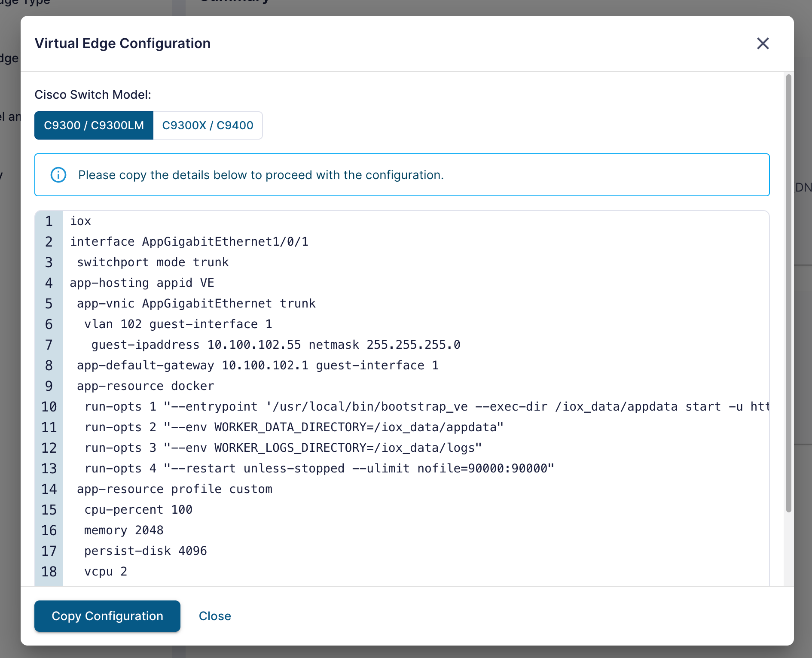The image size is (812, 658).
Task: Click the 'Virtual Edge Configuration' title
Action: pyautogui.click(x=122, y=43)
